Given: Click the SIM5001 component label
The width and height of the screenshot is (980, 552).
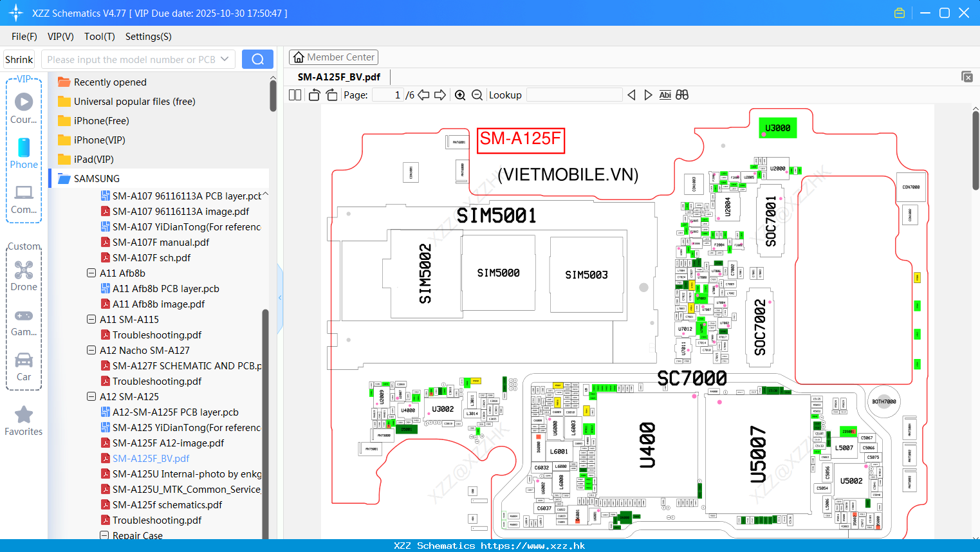Looking at the screenshot, I should coord(496,216).
